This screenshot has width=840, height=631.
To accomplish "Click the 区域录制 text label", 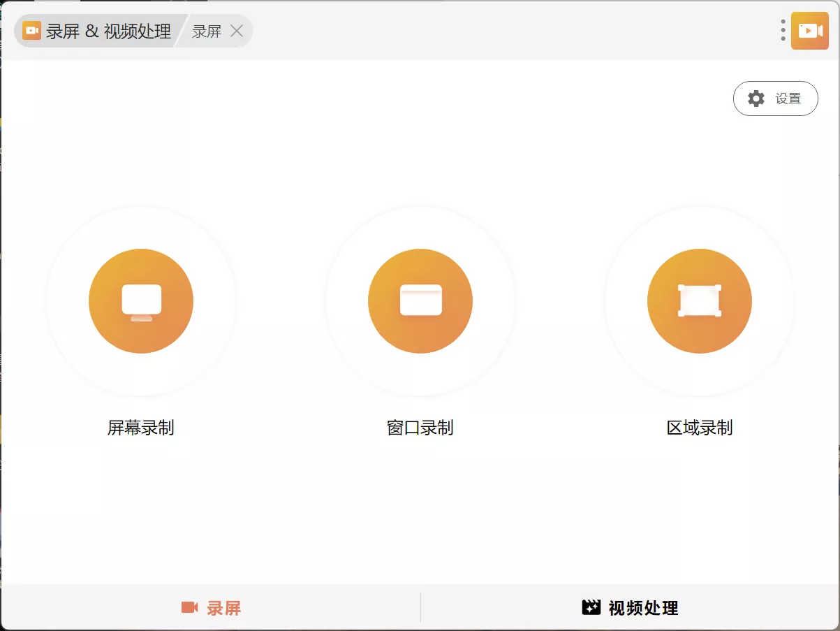I will (699, 428).
